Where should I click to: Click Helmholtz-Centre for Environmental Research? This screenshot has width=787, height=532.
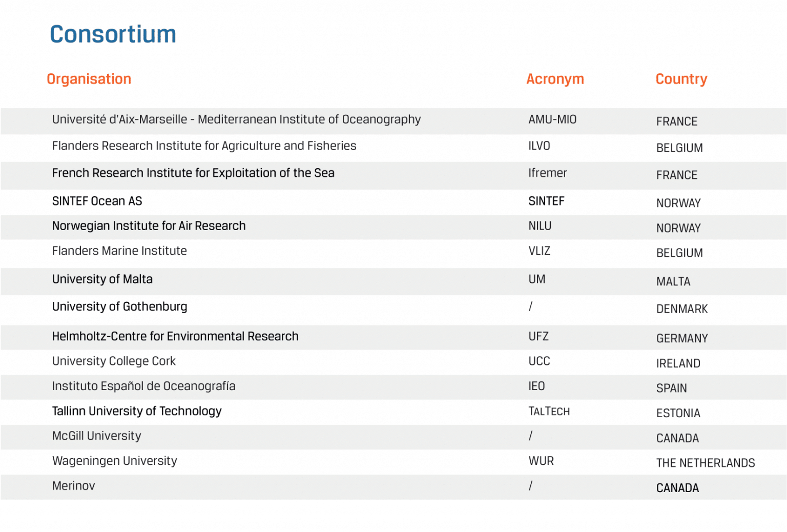(x=175, y=336)
